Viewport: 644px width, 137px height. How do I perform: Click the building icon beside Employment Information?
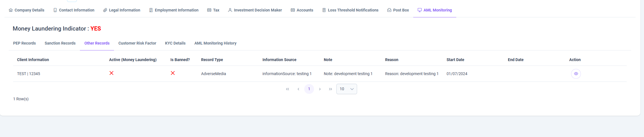(151, 10)
